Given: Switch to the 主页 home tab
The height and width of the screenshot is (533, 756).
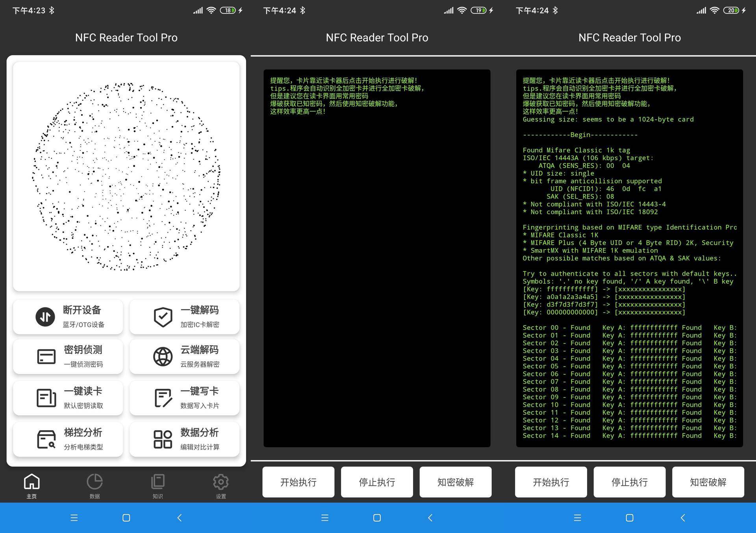Looking at the screenshot, I should click(x=31, y=486).
